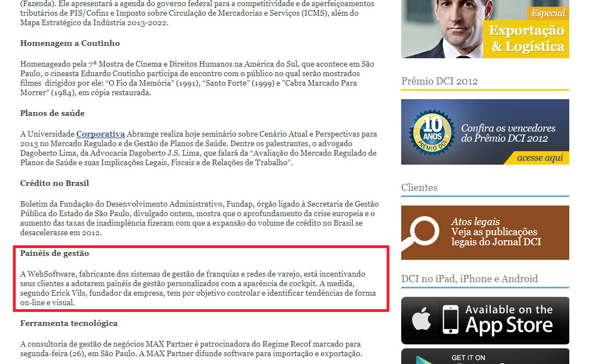Screen dimensions: 599x364
Task: Click the text "A consultoria de gestão de negócios"
Action: (x=82, y=344)
